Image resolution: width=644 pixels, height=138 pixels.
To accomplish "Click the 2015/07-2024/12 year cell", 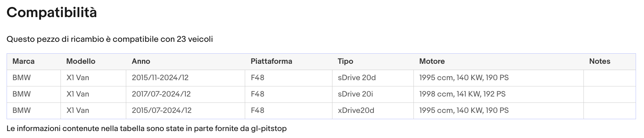I will tap(186, 111).
